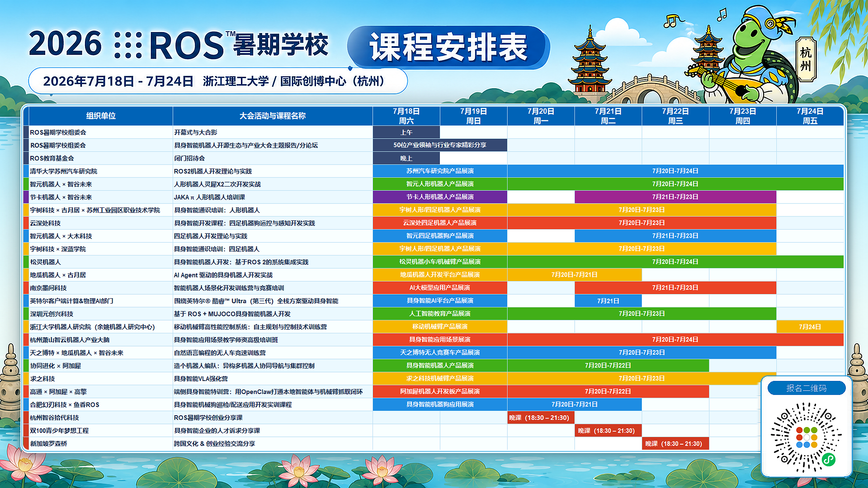Screen dimensions: 868x488
Task: Click the date and venue pill under the title
Action: pos(218,81)
